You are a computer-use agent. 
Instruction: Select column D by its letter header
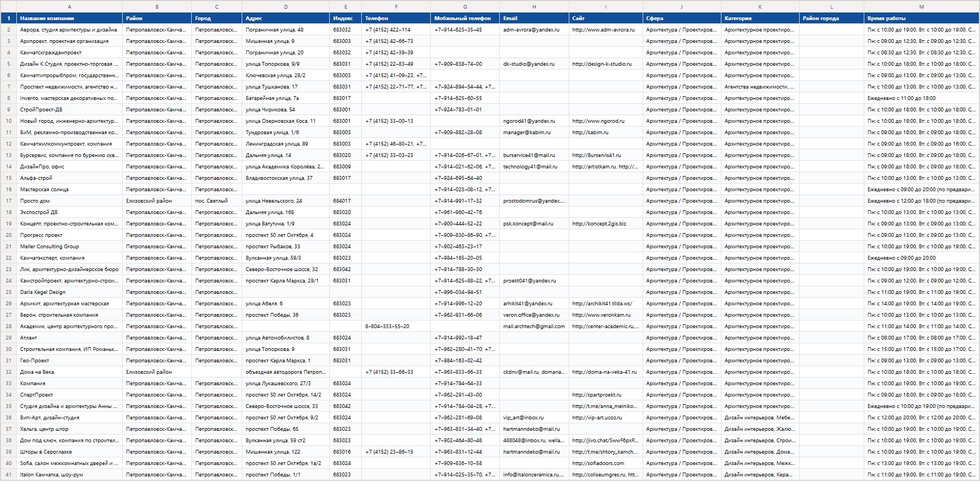coord(286,7)
